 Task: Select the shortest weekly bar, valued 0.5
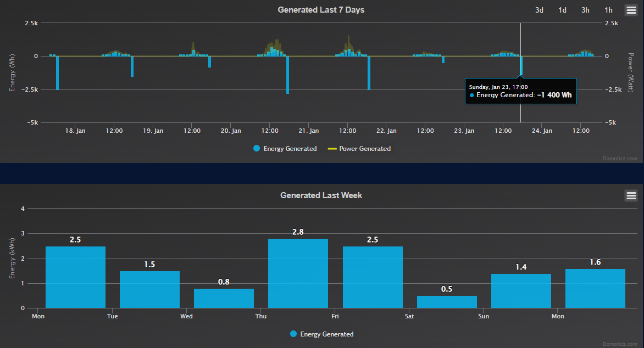pyautogui.click(x=447, y=302)
